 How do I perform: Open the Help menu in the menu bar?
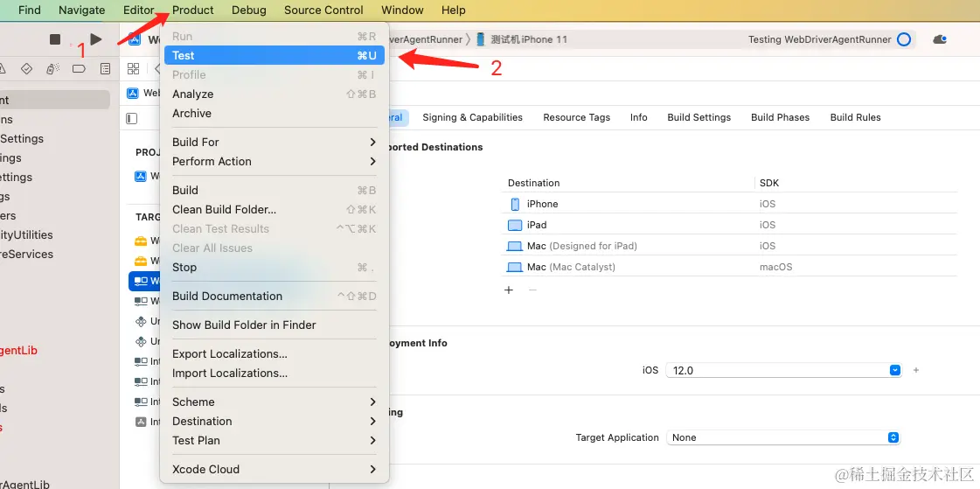453,10
